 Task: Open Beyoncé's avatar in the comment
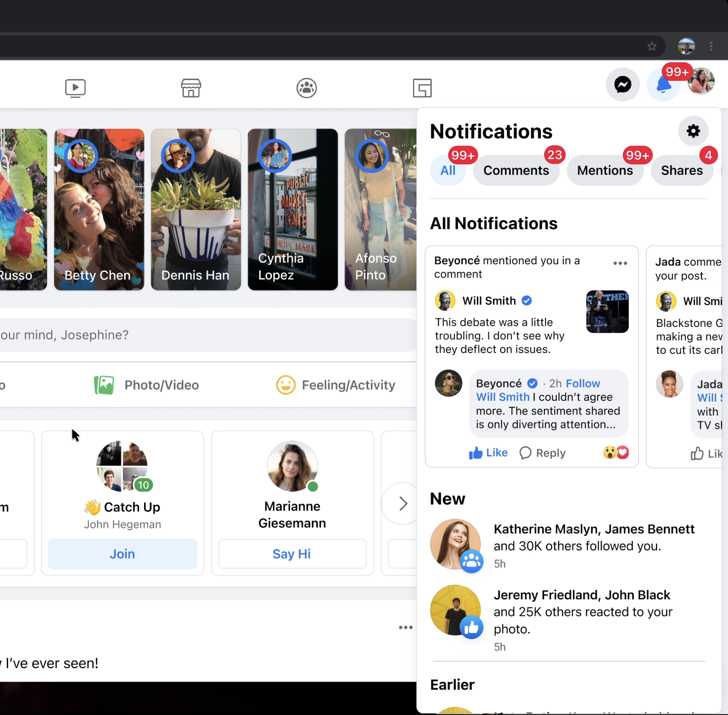(x=449, y=383)
